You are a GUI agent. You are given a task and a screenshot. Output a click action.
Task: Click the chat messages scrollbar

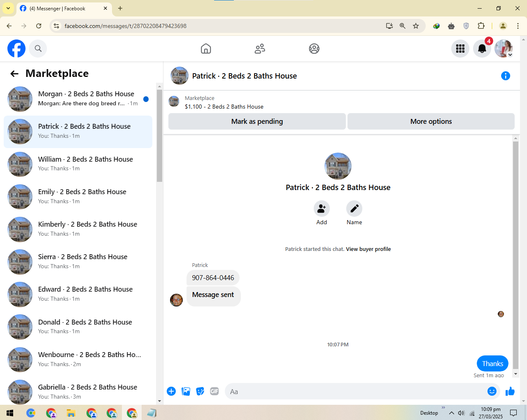click(x=515, y=255)
